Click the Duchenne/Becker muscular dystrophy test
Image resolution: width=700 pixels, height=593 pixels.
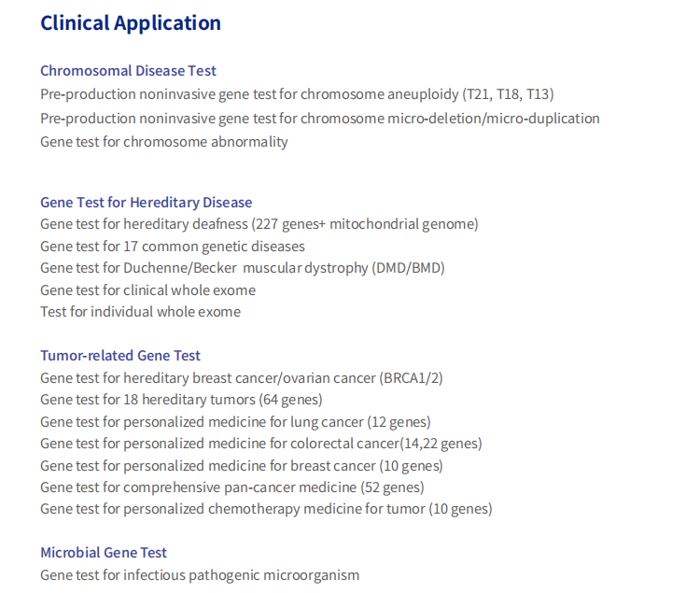[x=243, y=268]
